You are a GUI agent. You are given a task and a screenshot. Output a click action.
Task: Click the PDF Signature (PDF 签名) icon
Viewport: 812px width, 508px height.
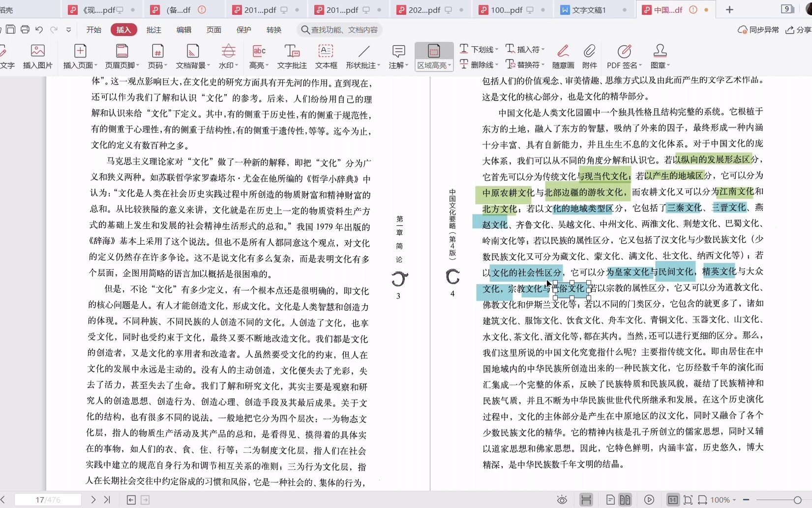click(624, 51)
